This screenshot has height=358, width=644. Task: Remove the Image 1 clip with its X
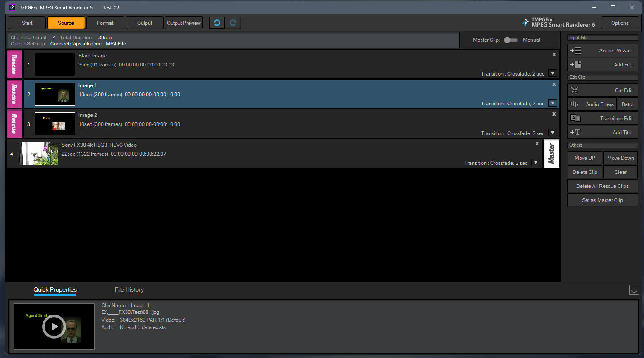coord(554,84)
